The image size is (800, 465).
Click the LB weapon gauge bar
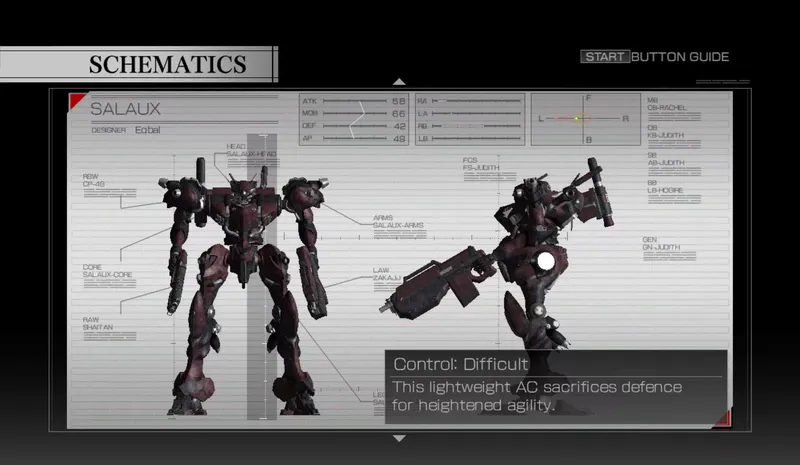click(476, 138)
